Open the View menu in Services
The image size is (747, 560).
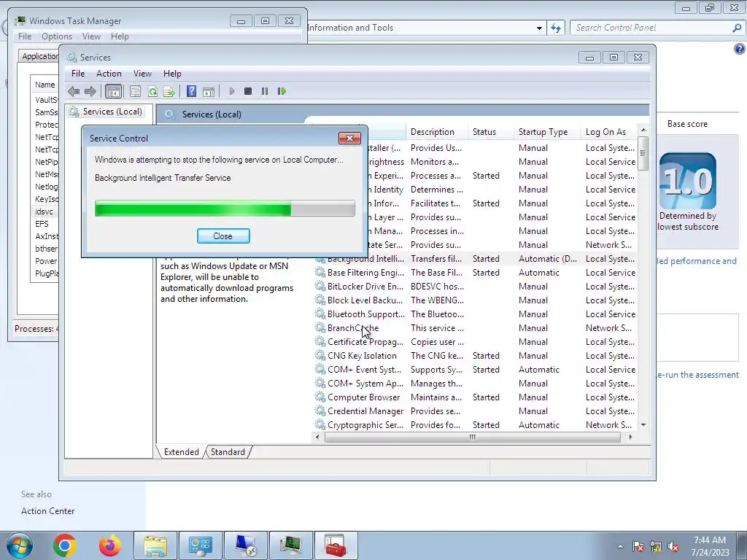[x=142, y=74]
